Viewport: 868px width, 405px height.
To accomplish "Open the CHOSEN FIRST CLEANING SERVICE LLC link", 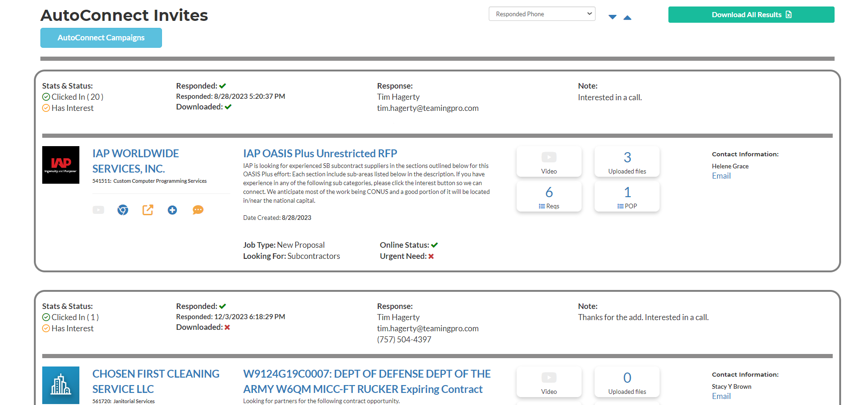I will pos(155,381).
